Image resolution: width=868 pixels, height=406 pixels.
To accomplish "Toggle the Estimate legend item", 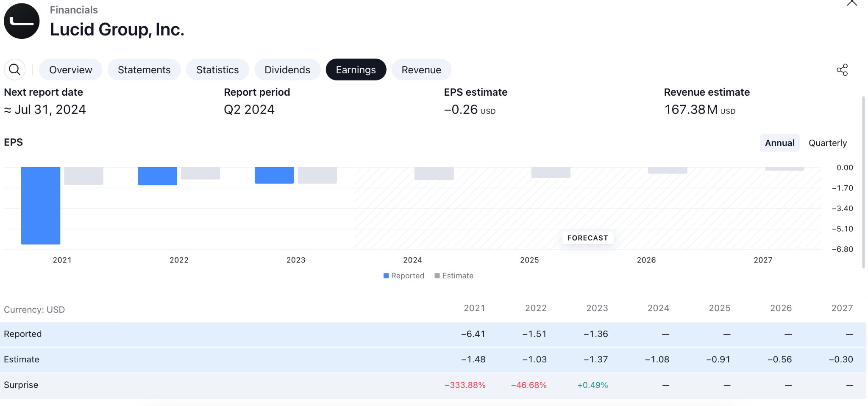I will (454, 276).
